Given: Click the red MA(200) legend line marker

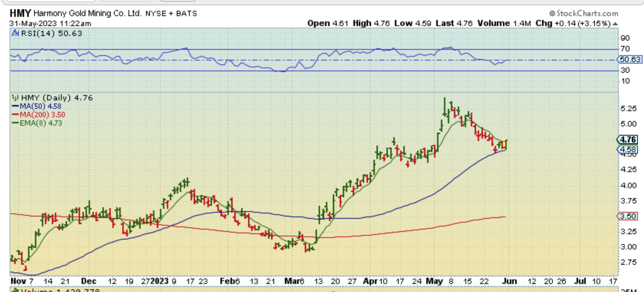Looking at the screenshot, I should (x=16, y=115).
